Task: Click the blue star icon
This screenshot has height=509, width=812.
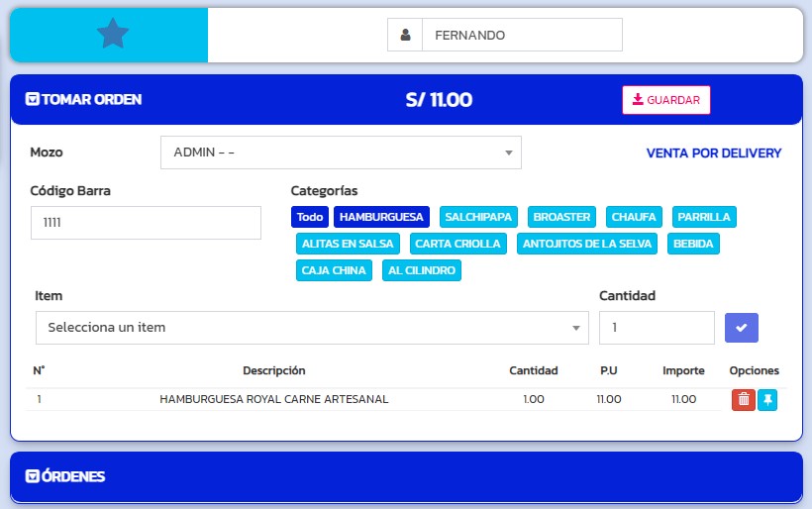Action: (113, 35)
